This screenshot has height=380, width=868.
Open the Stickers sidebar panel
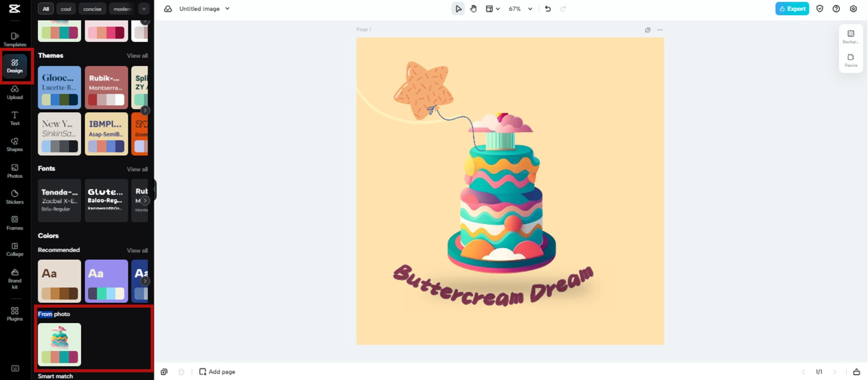[14, 197]
